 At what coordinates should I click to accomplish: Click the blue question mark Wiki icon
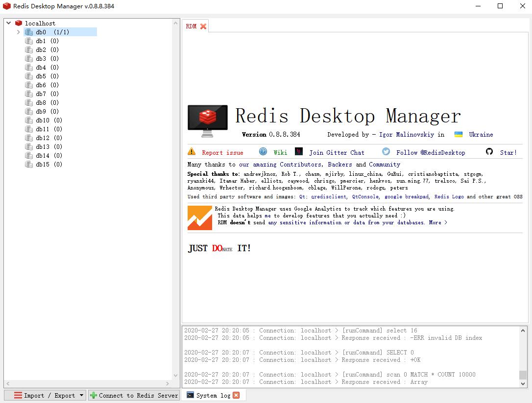click(263, 152)
